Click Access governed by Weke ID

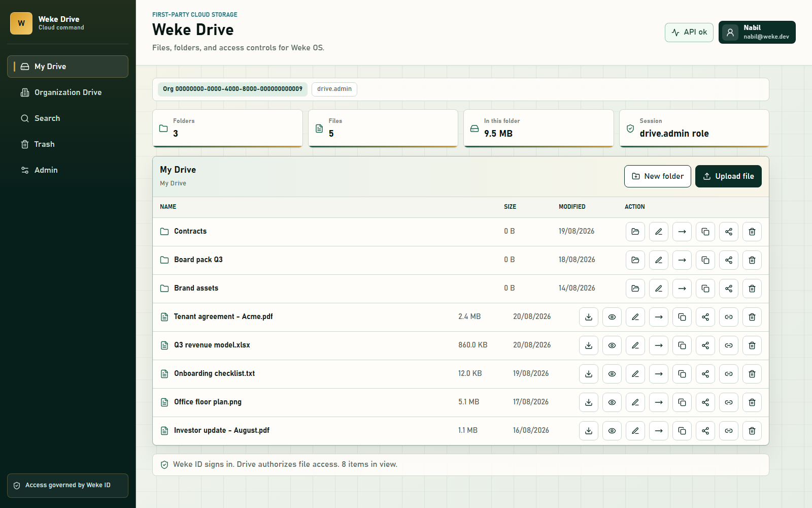67,486
